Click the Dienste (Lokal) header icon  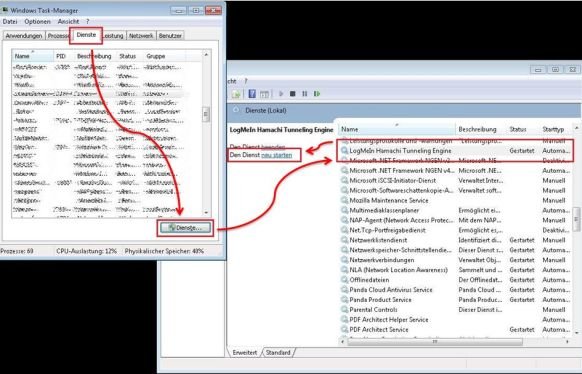coord(236,110)
